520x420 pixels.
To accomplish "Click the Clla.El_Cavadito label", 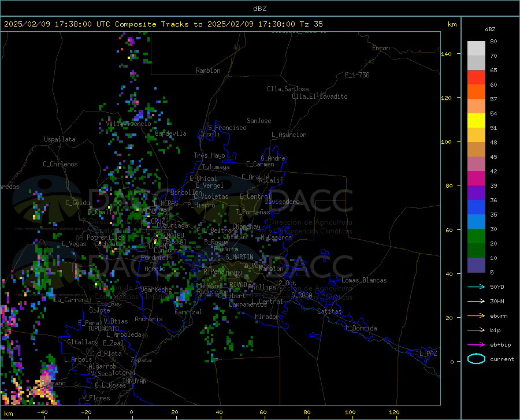I will pos(320,96).
